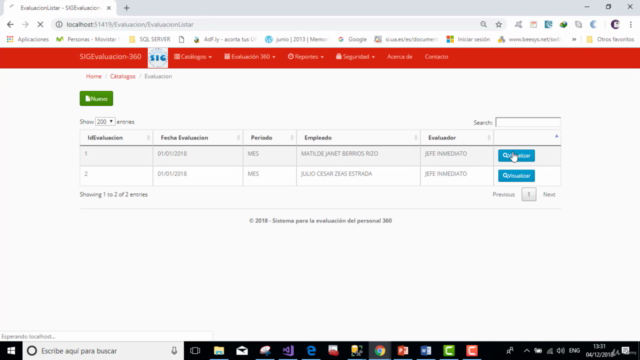Open Microsoft Edge from the taskbar

(311, 351)
